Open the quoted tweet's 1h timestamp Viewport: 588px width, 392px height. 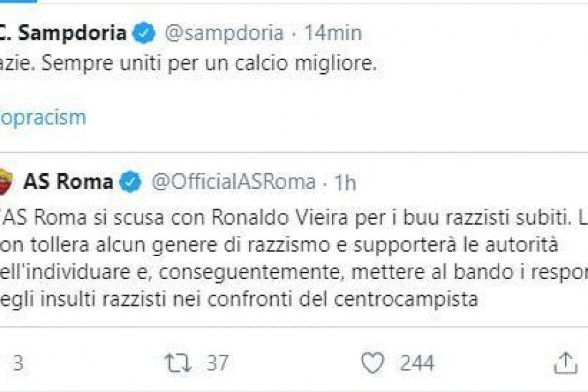(344, 182)
